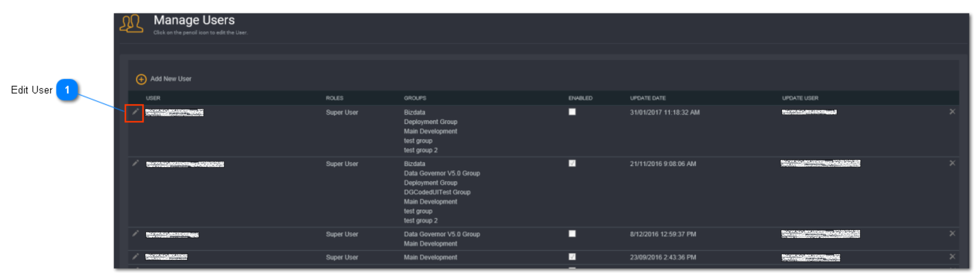
Task: Click test group 2 in 21/11/2016 row
Action: 420,221
